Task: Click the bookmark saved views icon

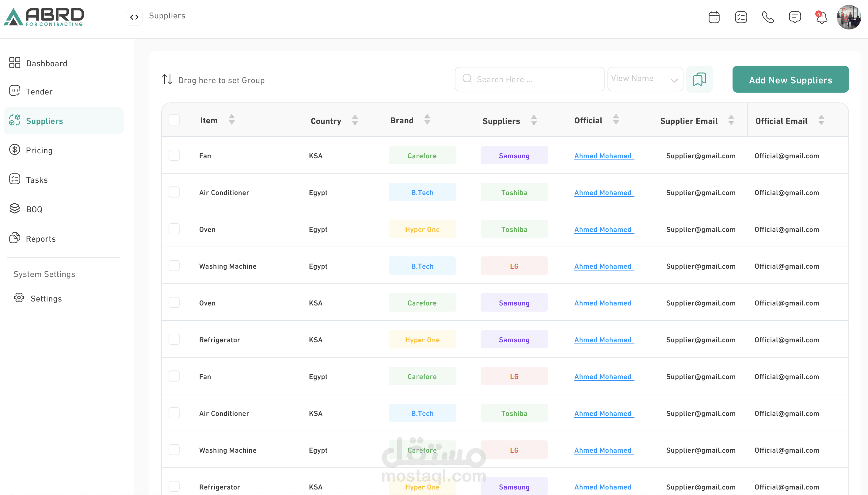Action: pyautogui.click(x=699, y=79)
